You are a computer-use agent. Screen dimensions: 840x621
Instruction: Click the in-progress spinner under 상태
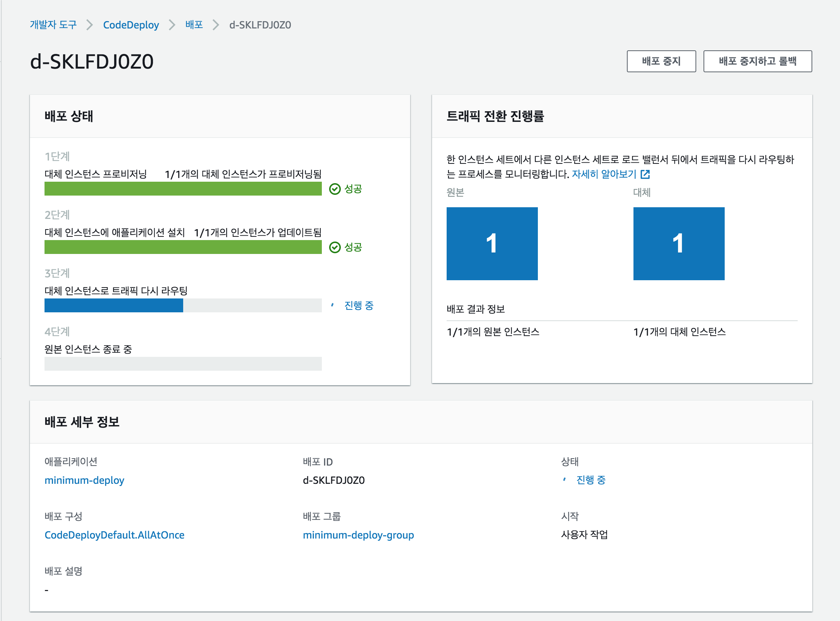point(564,480)
